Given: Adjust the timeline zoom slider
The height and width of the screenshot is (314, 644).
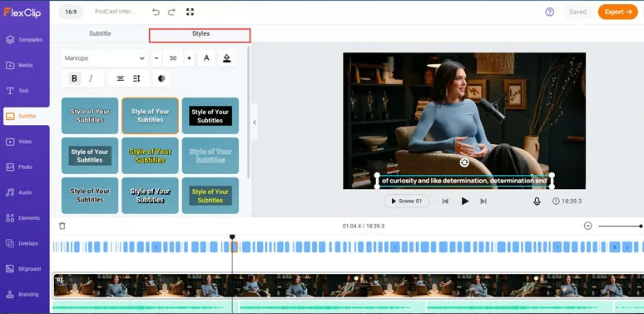Looking at the screenshot, I should (620, 226).
